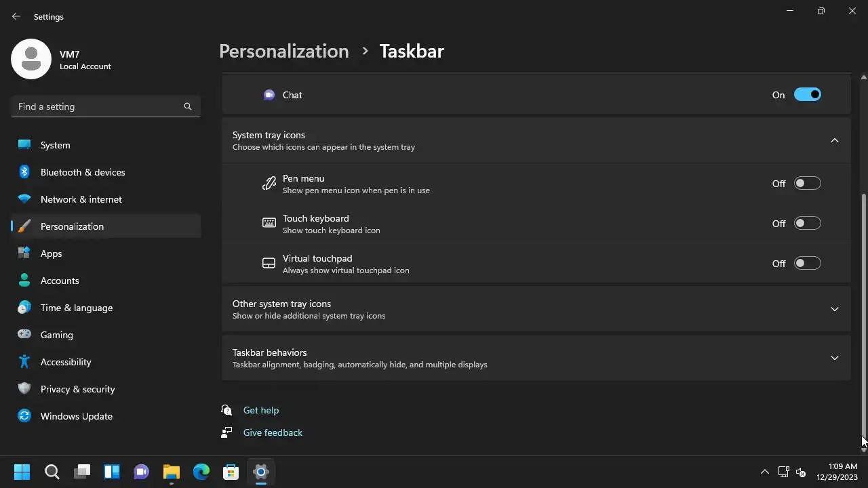868x488 pixels.
Task: Launch Microsoft Edge from taskbar
Action: [201, 472]
